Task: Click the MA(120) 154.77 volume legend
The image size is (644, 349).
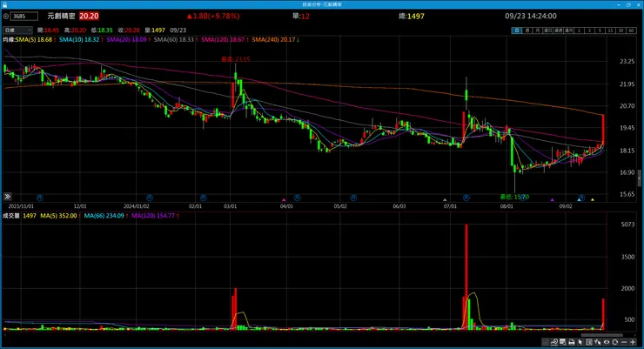Action: (x=155, y=216)
